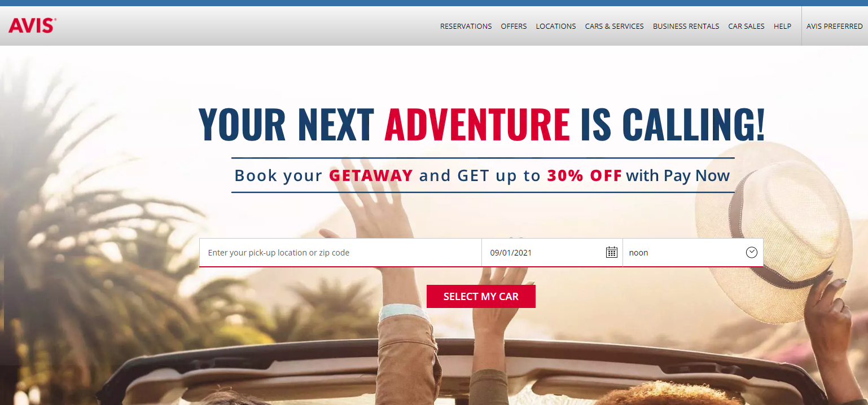Go to Locations in navigation

pos(556,26)
